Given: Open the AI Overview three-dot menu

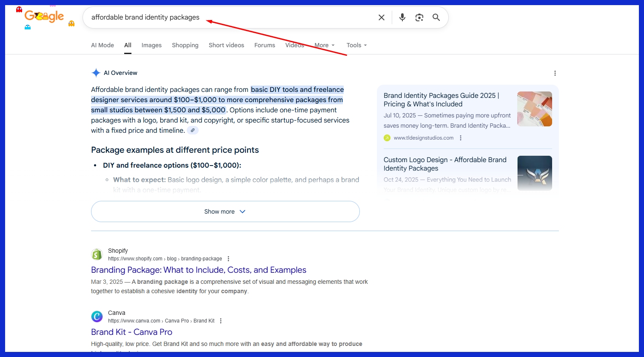Looking at the screenshot, I should [555, 73].
